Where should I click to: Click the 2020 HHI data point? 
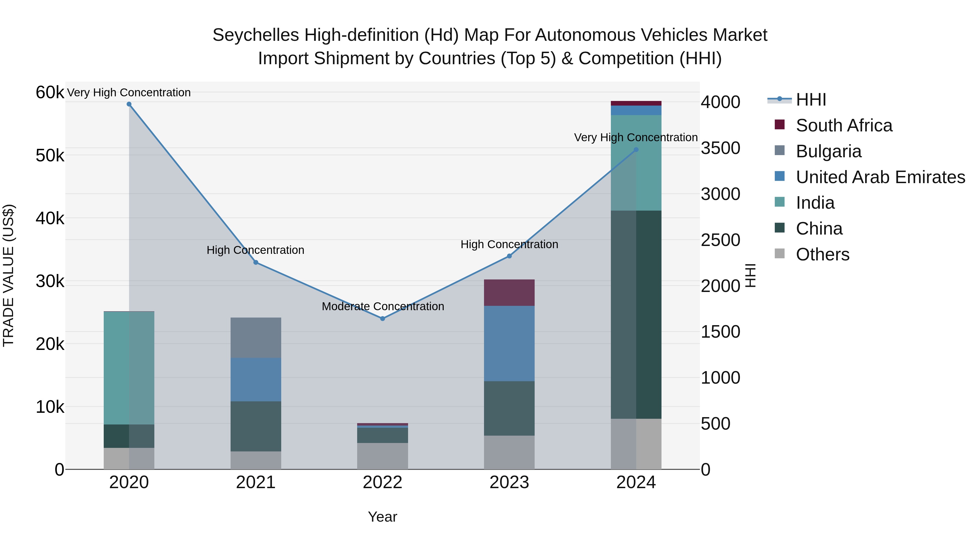(129, 104)
